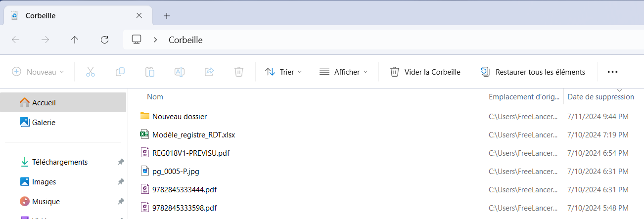Sort by Emplacement d'origine column

pyautogui.click(x=524, y=97)
